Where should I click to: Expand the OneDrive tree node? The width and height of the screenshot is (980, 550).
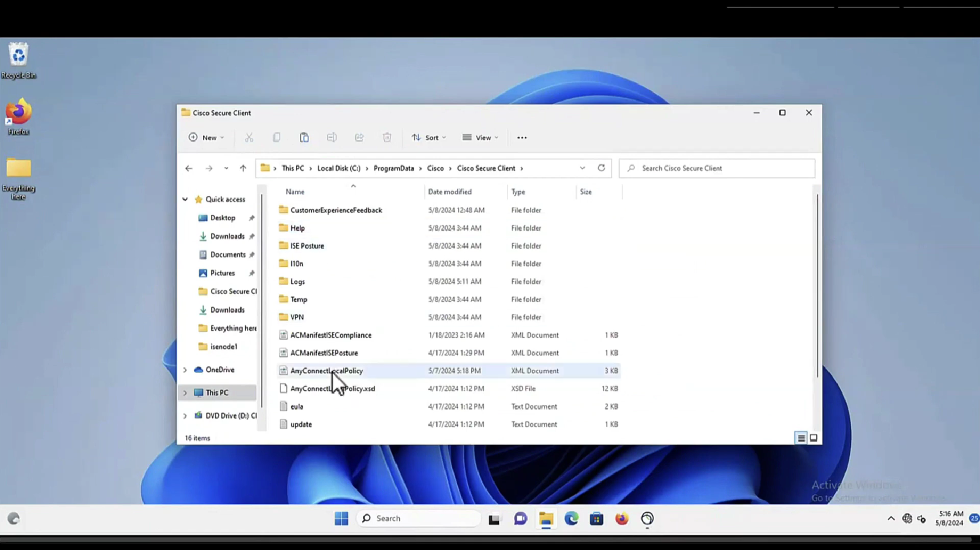[185, 370]
